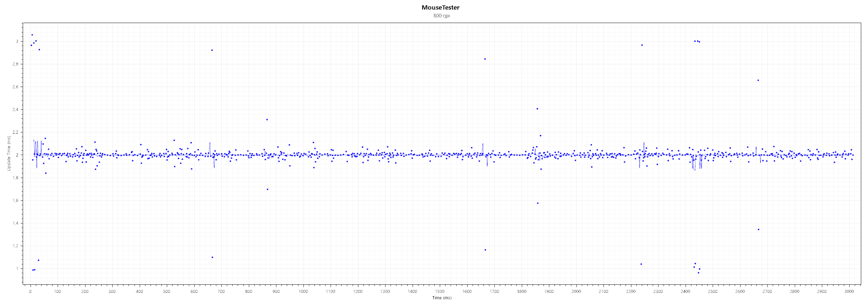868x305 pixels.
Task: Select the low point near 1.1 ms at 665
Action: (212, 257)
